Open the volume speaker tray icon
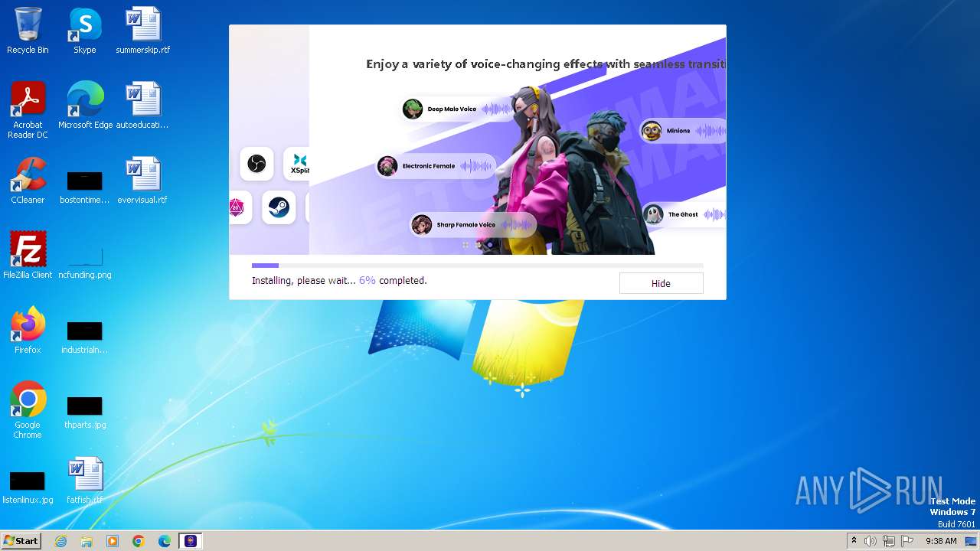The height and width of the screenshot is (551, 980). pos(871,541)
